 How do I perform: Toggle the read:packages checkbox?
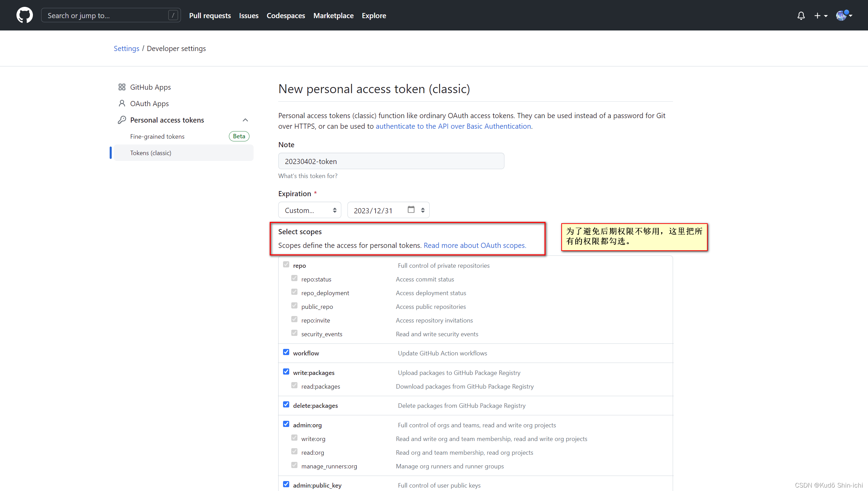(294, 385)
